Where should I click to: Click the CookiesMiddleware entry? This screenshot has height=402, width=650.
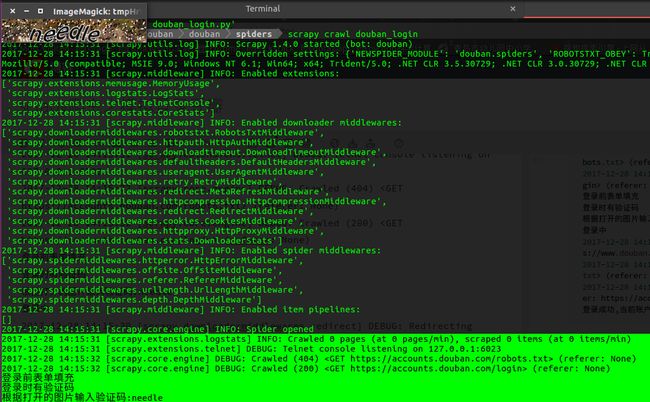[155, 221]
